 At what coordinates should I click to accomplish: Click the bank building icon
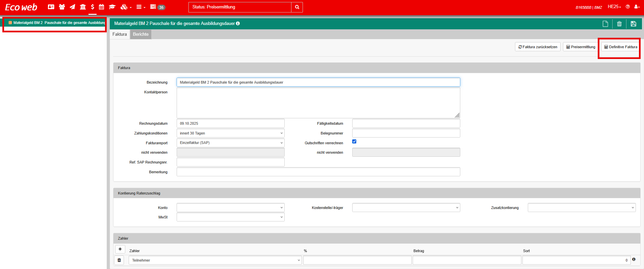pos(83,7)
